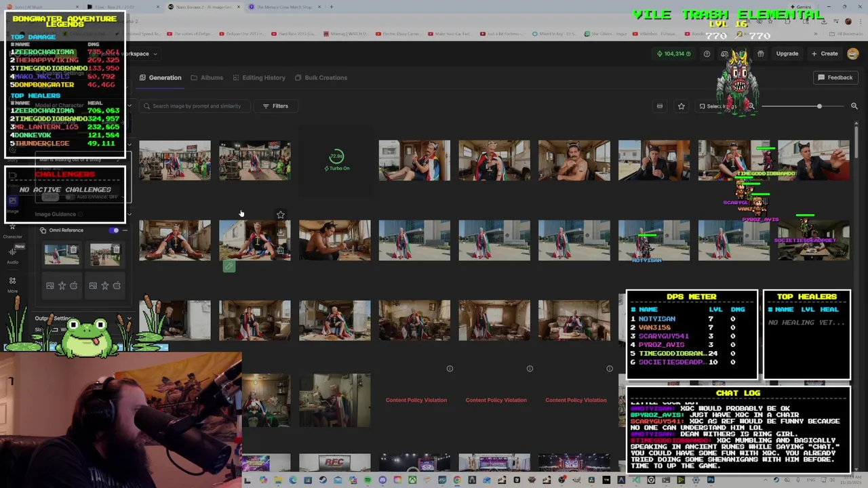868x488 pixels.
Task: Toggle the compact layout view icon
Action: point(659,106)
